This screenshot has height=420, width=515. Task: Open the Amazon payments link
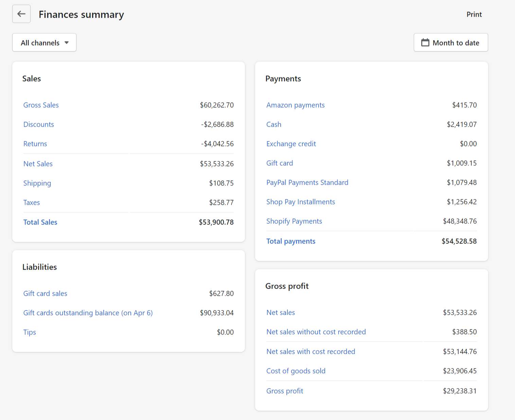(296, 105)
